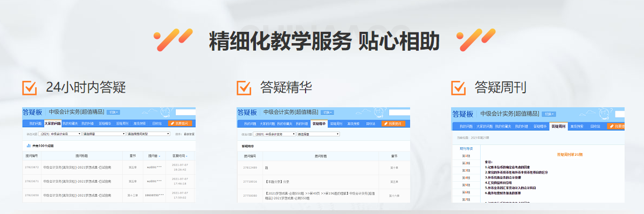Click search field in 24小时内答疑 panel header
The height and width of the screenshot is (214, 644).
[185, 112]
